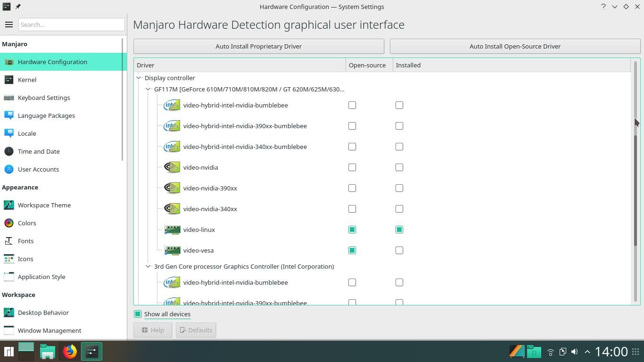Collapse the GF117M GeForce device node
The height and width of the screenshot is (362, 644).
149,89
